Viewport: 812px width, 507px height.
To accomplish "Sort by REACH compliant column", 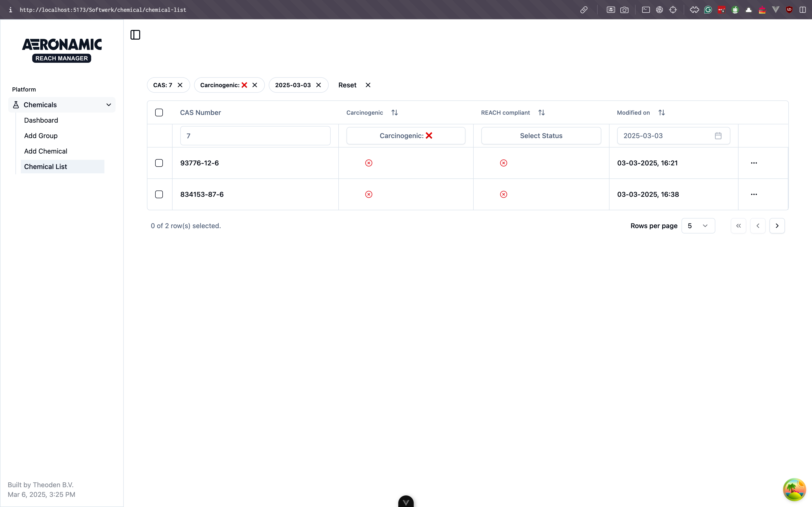I will (541, 113).
